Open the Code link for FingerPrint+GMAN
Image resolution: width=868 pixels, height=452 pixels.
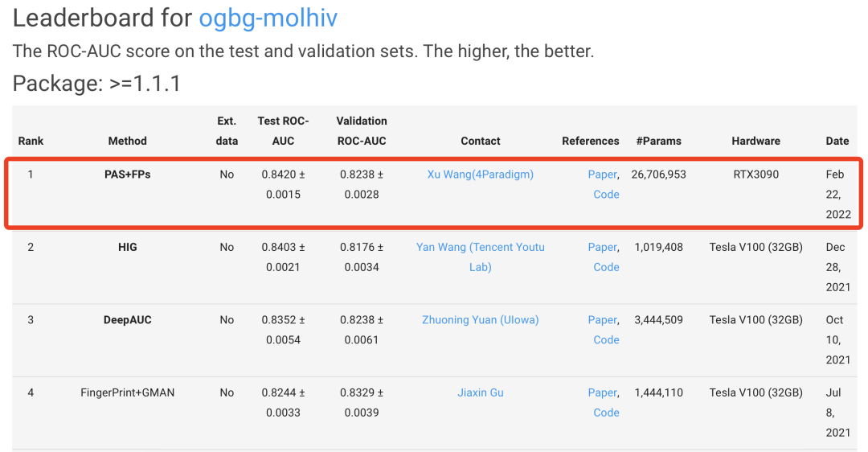click(x=606, y=413)
